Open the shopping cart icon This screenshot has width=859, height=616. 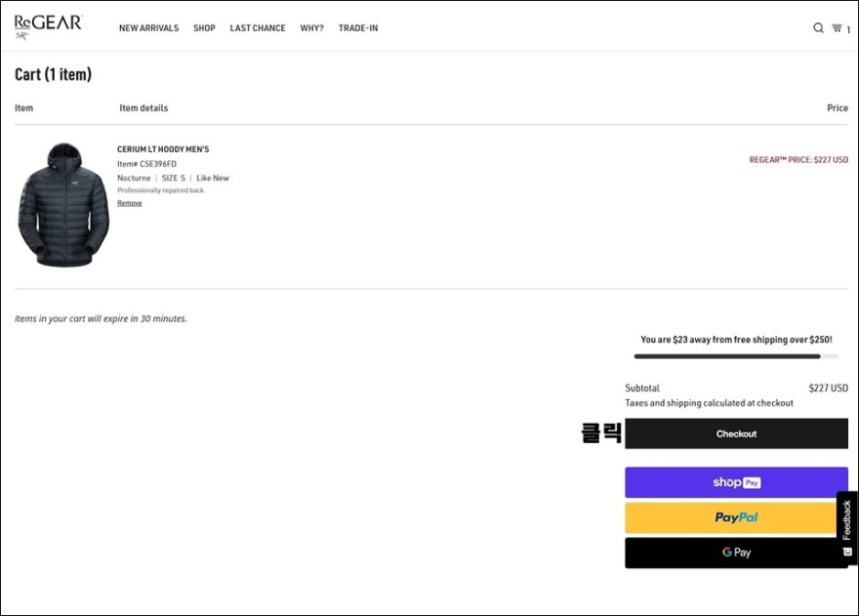pyautogui.click(x=837, y=28)
